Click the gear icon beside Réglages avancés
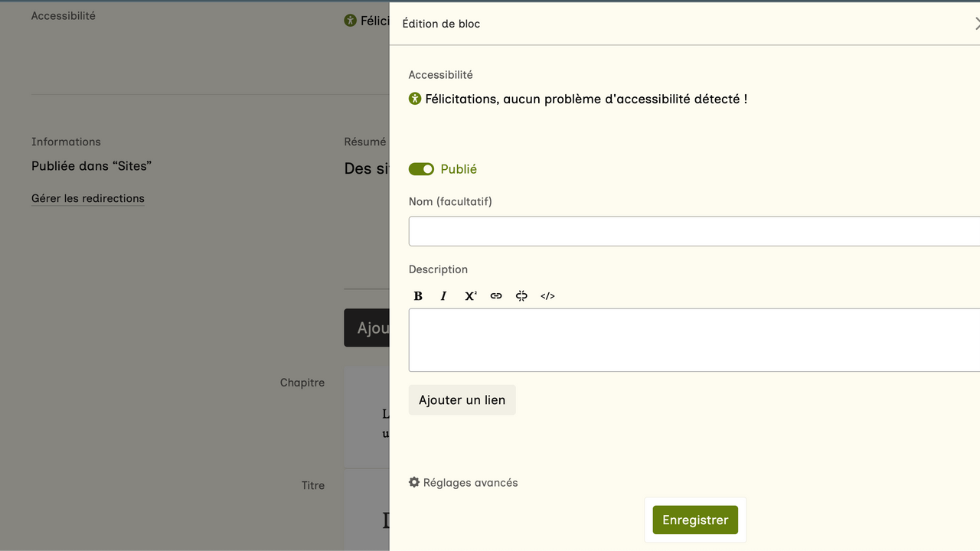The image size is (980, 551). click(414, 482)
